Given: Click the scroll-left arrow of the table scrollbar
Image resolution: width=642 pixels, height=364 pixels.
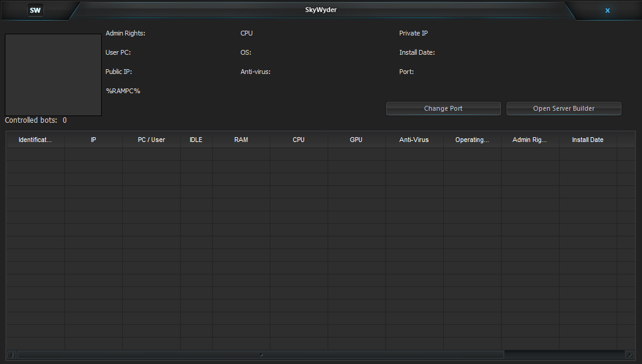Looking at the screenshot, I should pos(12,355).
